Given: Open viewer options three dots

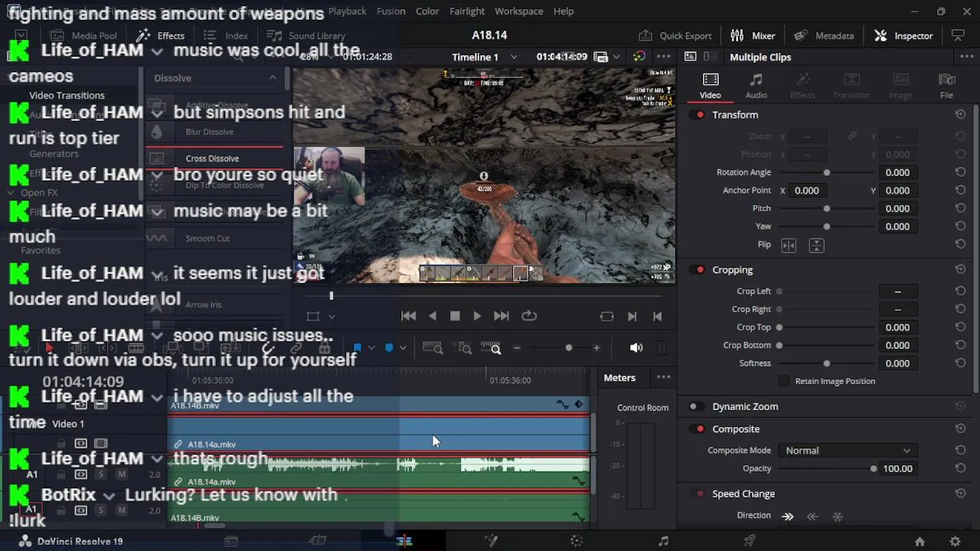Looking at the screenshot, I should tap(663, 57).
